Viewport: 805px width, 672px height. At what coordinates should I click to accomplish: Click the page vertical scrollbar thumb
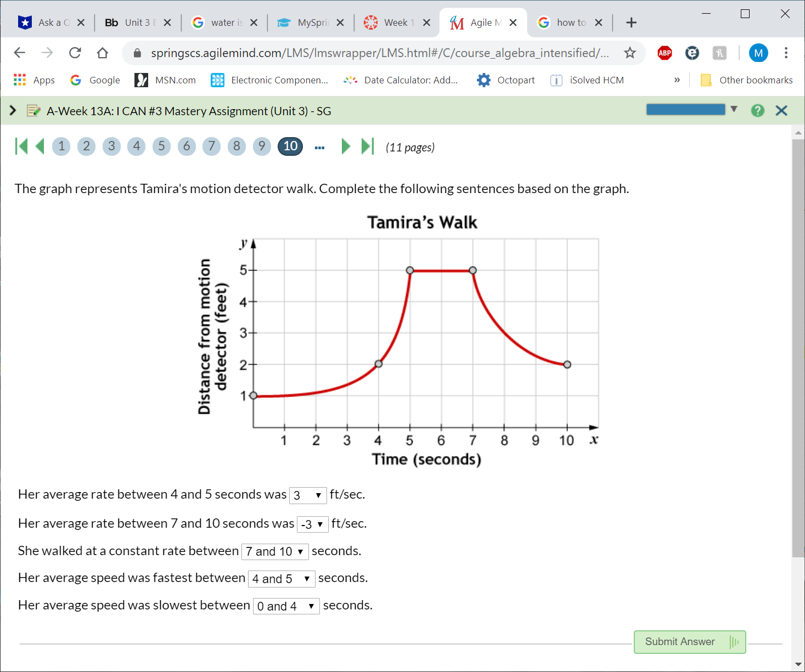coord(798,348)
